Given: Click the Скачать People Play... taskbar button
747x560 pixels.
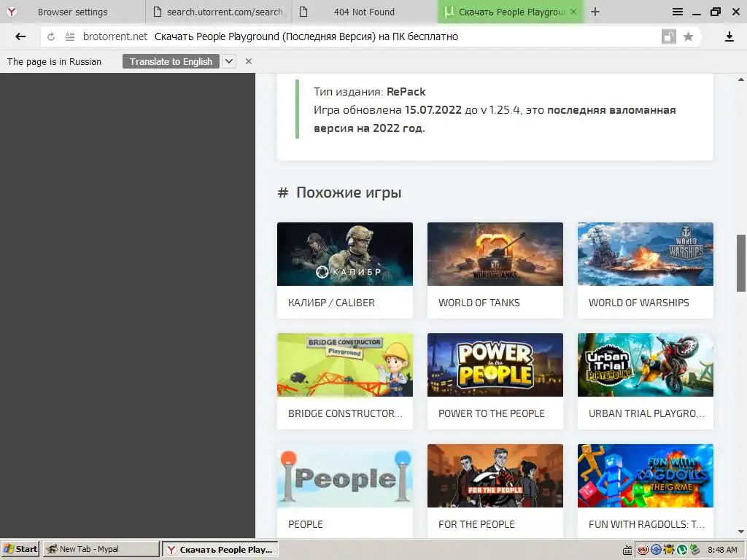Looking at the screenshot, I should [x=220, y=550].
